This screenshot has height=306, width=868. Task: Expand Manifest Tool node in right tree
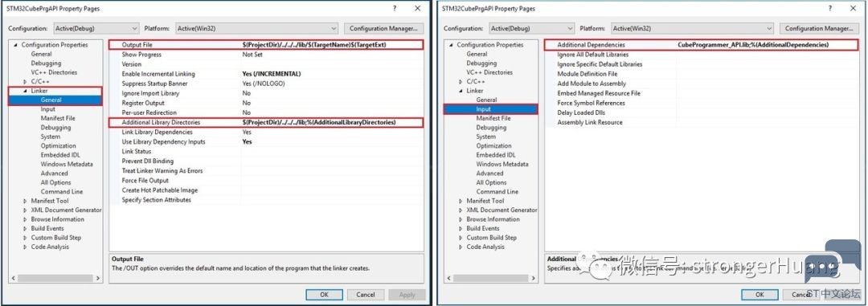461,201
